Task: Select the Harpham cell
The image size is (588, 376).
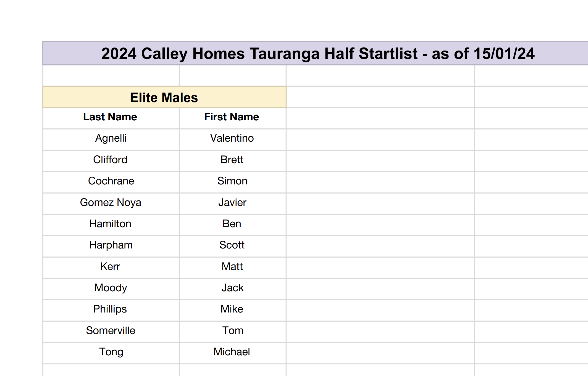Action: (111, 245)
